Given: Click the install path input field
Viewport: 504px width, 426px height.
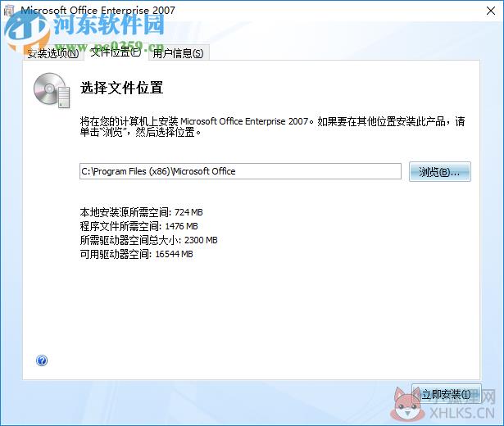Looking at the screenshot, I should [240, 171].
